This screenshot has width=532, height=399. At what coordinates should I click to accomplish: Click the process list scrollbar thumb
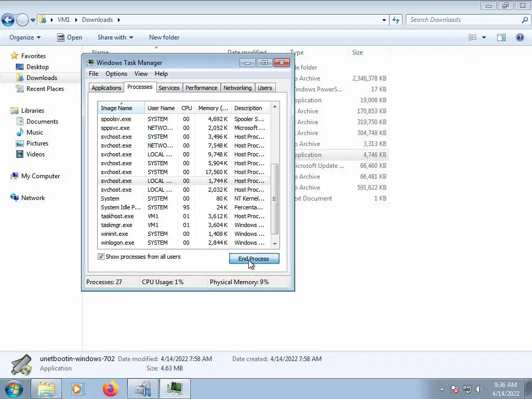tap(275, 199)
